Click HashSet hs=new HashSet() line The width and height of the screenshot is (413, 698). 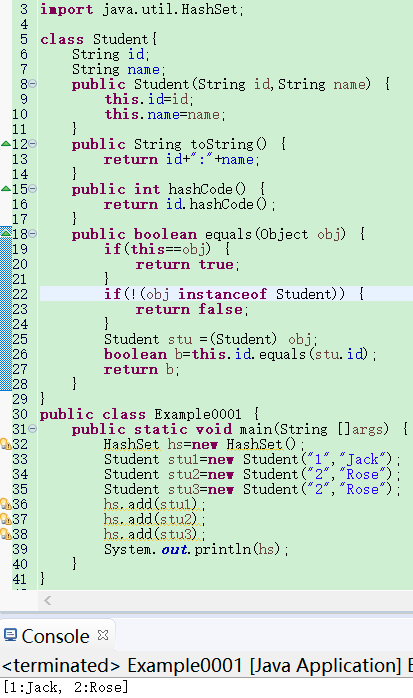(x=204, y=444)
